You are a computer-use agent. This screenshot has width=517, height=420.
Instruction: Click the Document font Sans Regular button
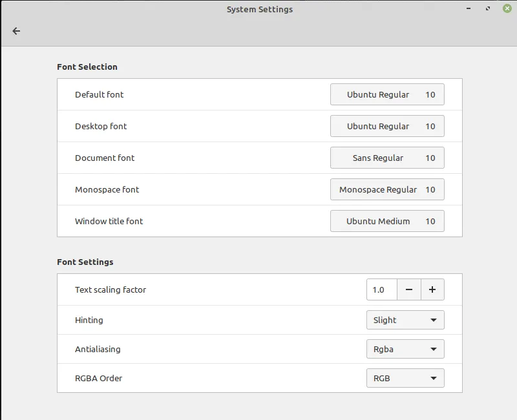[x=387, y=158]
